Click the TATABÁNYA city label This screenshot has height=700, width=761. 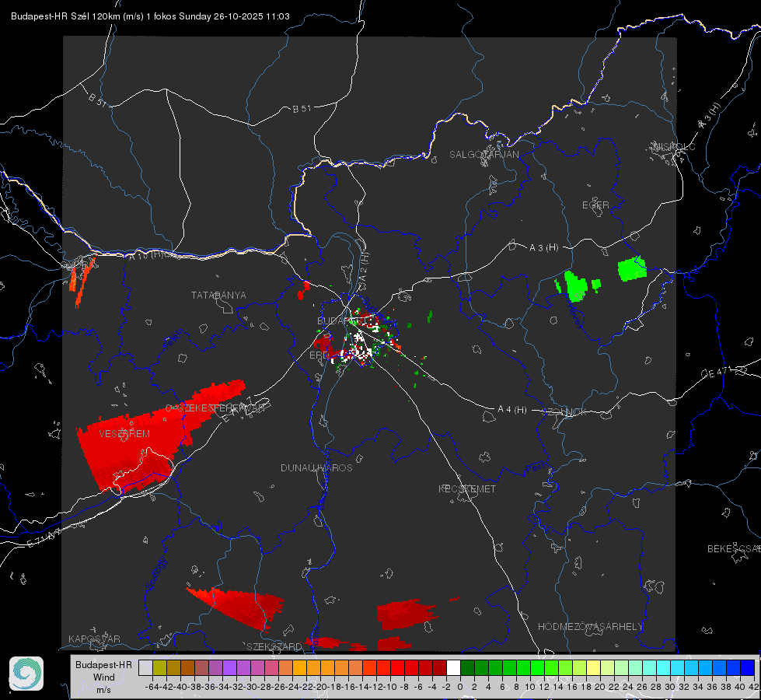click(x=218, y=296)
